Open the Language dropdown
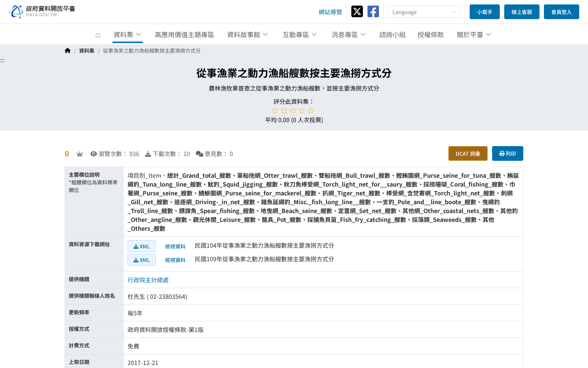Image resolution: width=588 pixels, height=368 pixels. (x=424, y=12)
